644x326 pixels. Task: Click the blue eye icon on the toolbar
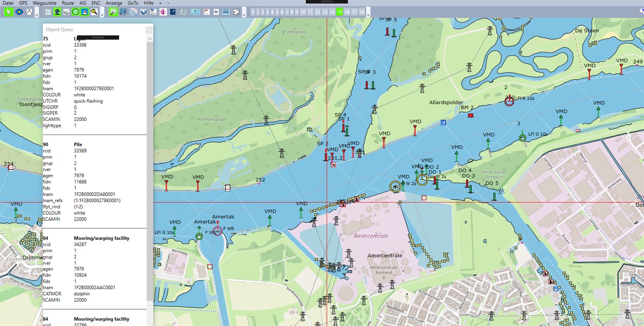[x=19, y=11]
